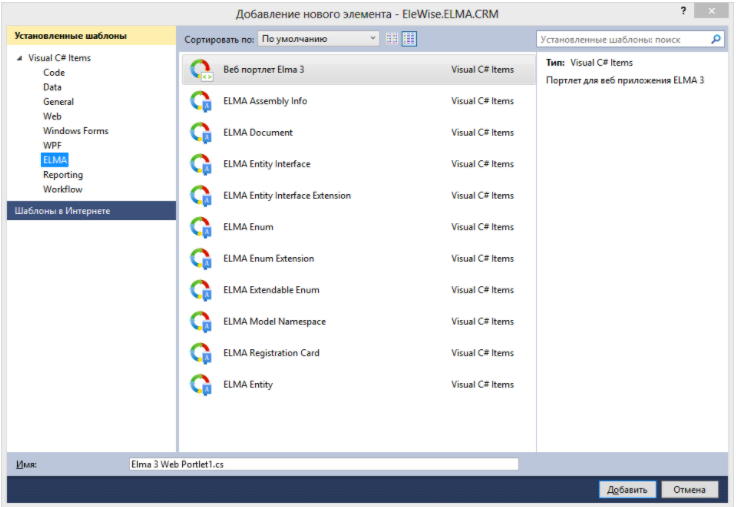Click the Веб портлет Elma 3 template icon
The width and height of the screenshot is (737, 507).
202,70
